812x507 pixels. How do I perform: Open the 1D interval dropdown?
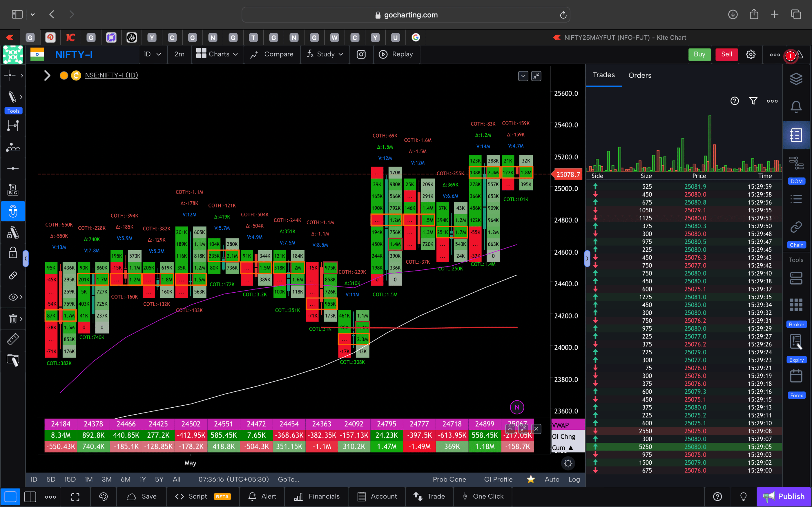(153, 54)
